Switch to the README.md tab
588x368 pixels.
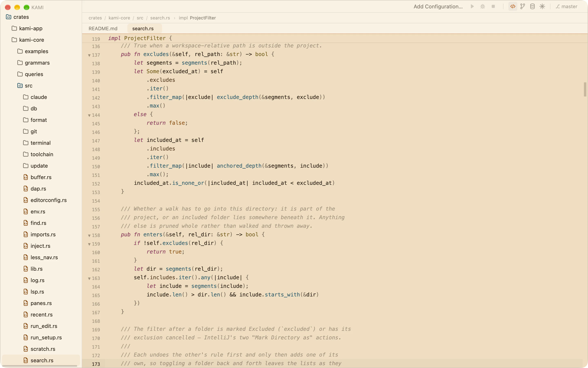(x=103, y=28)
